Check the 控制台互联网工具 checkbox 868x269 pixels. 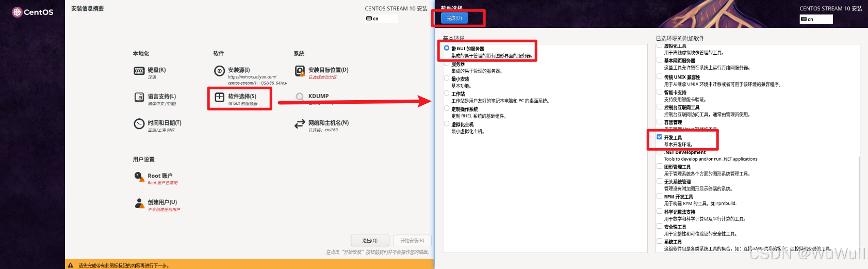659,107
